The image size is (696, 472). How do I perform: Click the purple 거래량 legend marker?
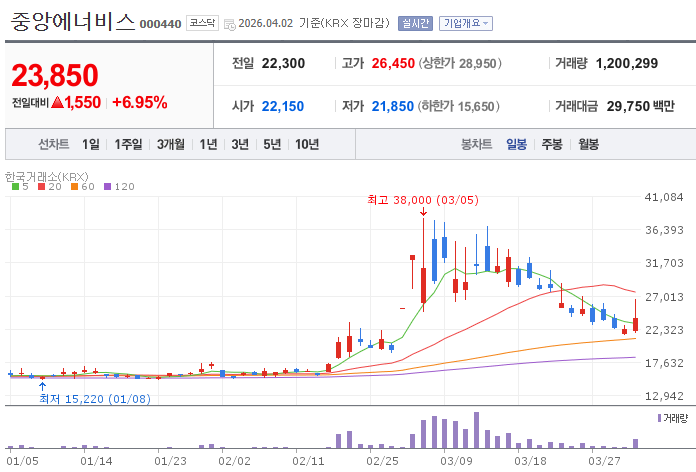coord(660,418)
